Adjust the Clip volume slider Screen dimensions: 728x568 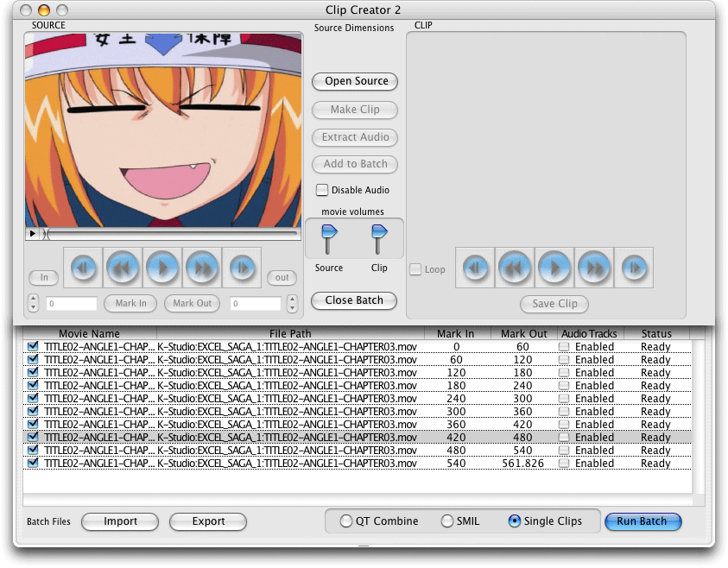tap(379, 239)
